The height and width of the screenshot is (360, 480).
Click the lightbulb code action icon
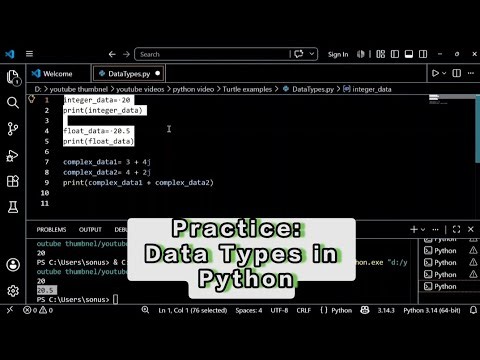(31, 99)
